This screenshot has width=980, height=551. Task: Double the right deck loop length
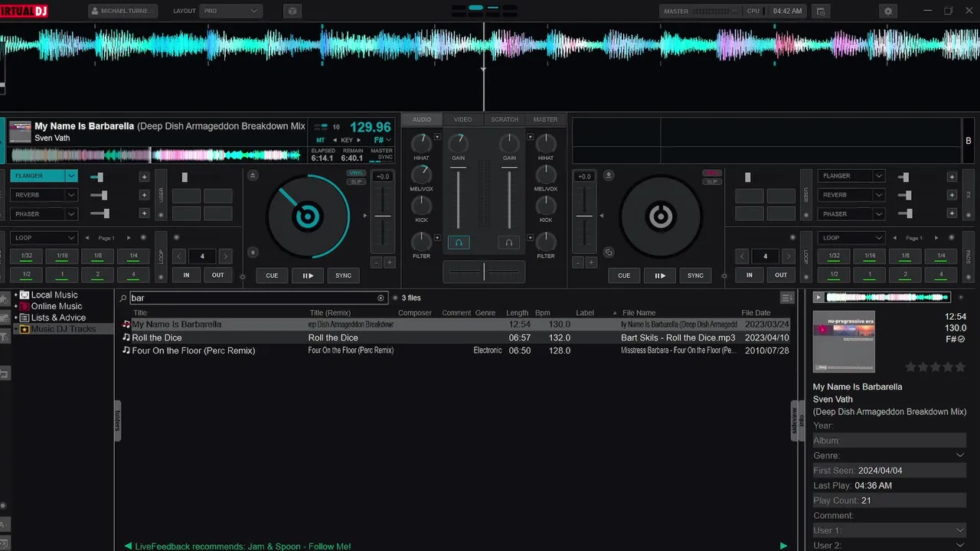pos(789,256)
